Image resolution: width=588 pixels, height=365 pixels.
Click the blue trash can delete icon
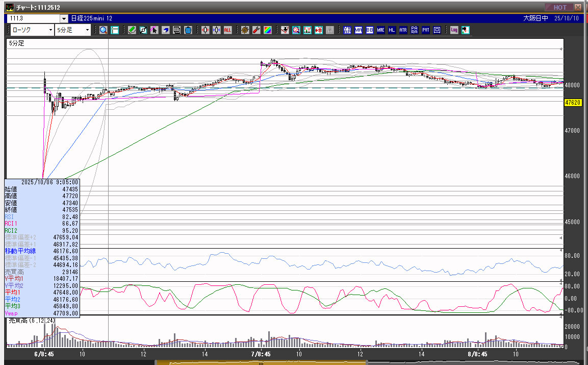188,30
